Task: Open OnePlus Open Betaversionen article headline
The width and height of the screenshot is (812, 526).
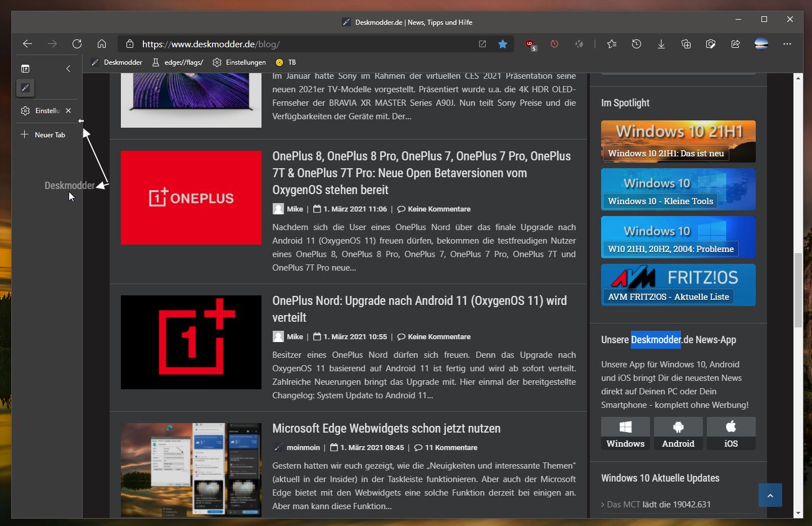Action: click(x=422, y=173)
